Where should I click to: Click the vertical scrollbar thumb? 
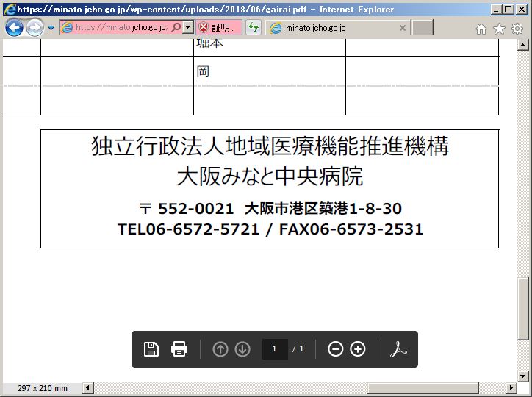tap(523, 309)
